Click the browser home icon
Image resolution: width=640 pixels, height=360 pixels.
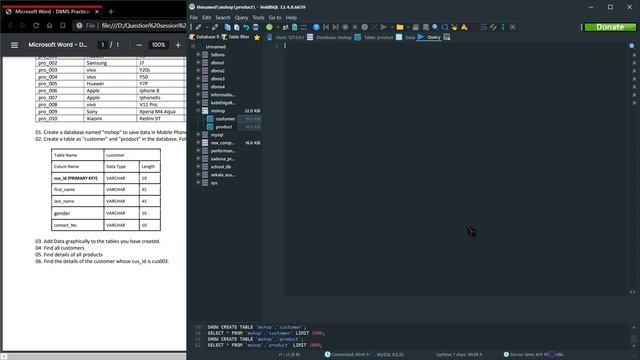(49, 25)
